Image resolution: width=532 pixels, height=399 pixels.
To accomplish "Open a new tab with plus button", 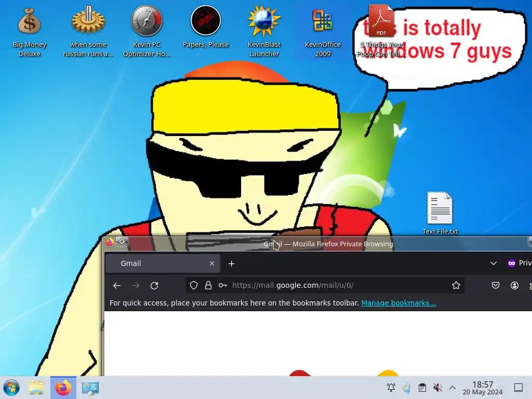I will pyautogui.click(x=231, y=263).
